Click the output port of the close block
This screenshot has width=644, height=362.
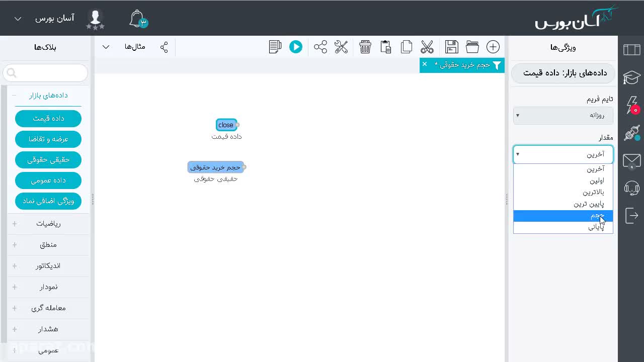tap(238, 125)
